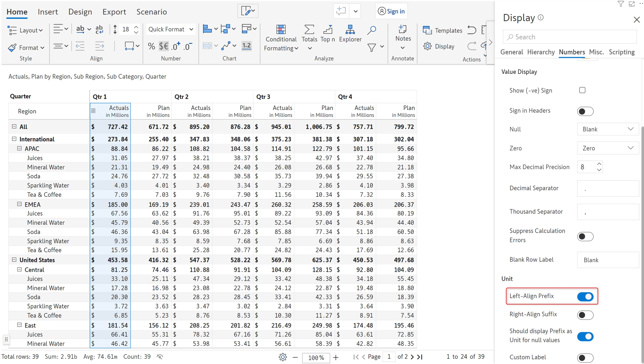Collapse the EMEA row group

click(x=19, y=204)
